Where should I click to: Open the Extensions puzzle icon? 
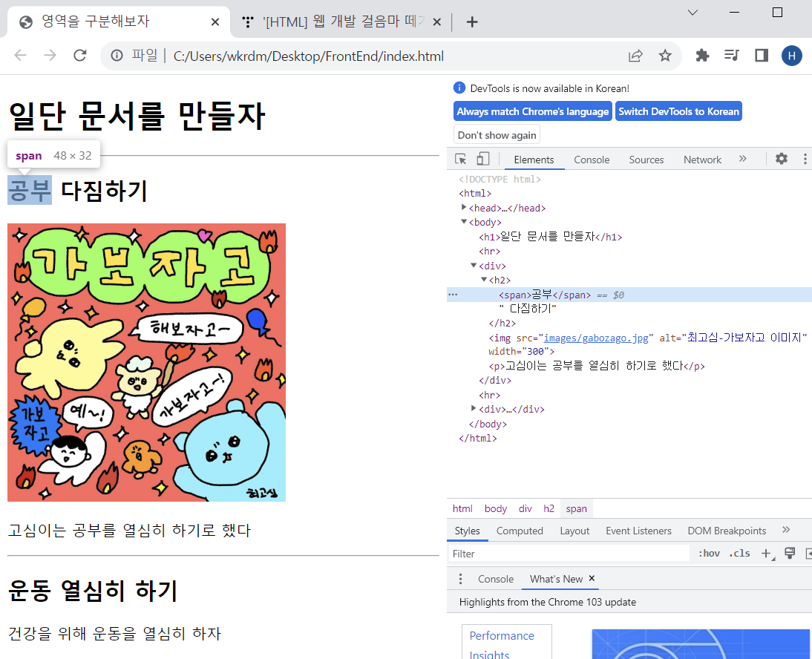click(702, 56)
